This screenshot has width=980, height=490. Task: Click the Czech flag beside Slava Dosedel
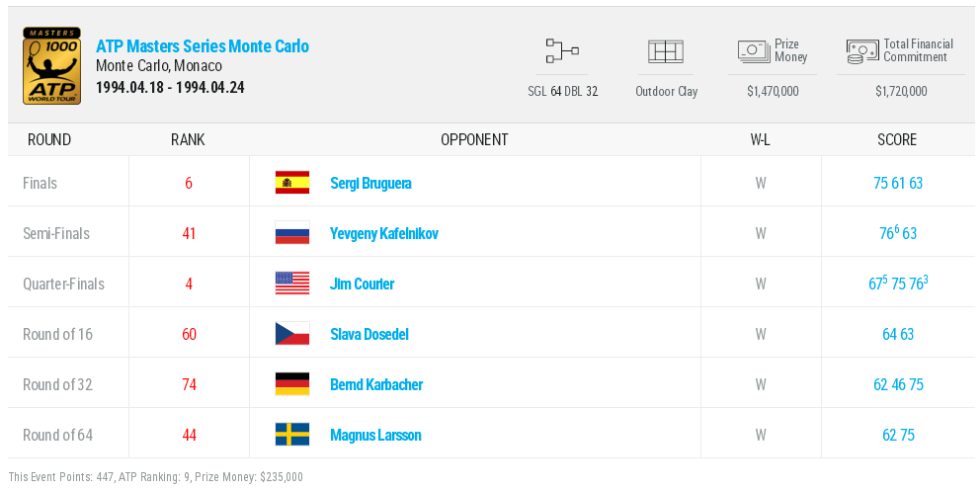pos(292,334)
